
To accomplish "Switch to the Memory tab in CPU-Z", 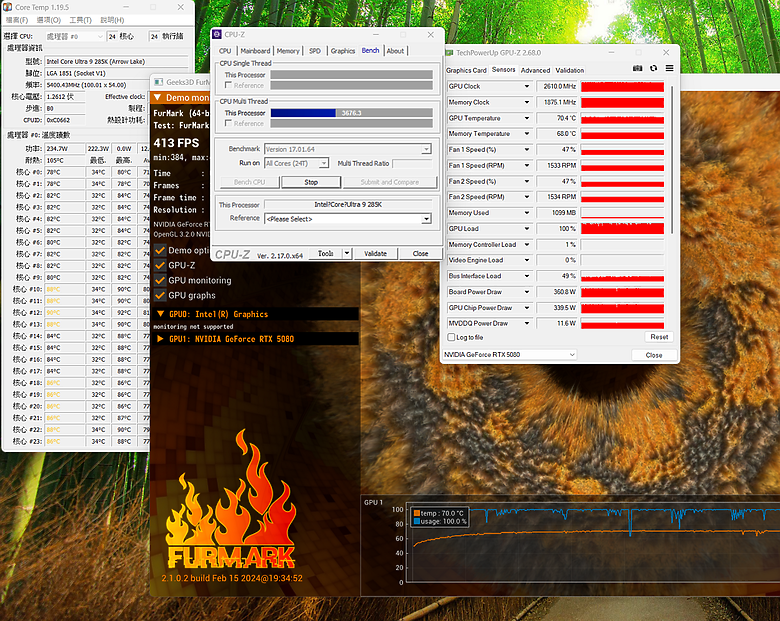I will coord(288,51).
